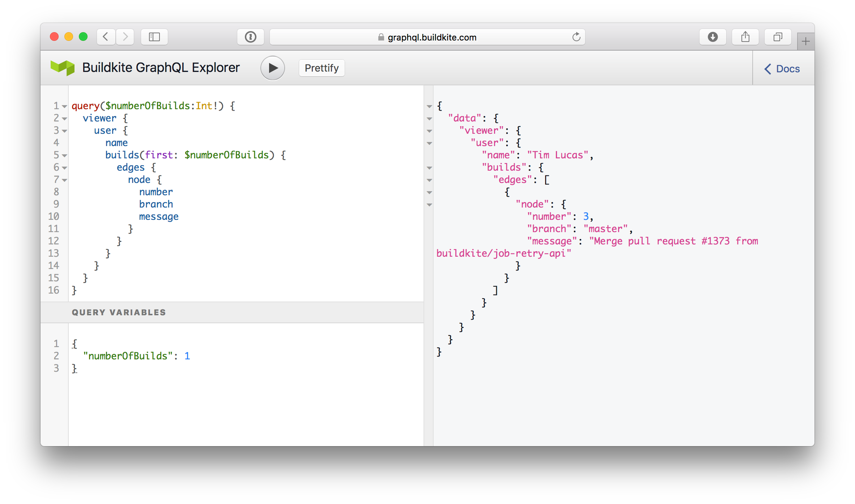Image resolution: width=855 pixels, height=504 pixels.
Task: Collapse the builds block at line 5
Action: click(x=64, y=155)
